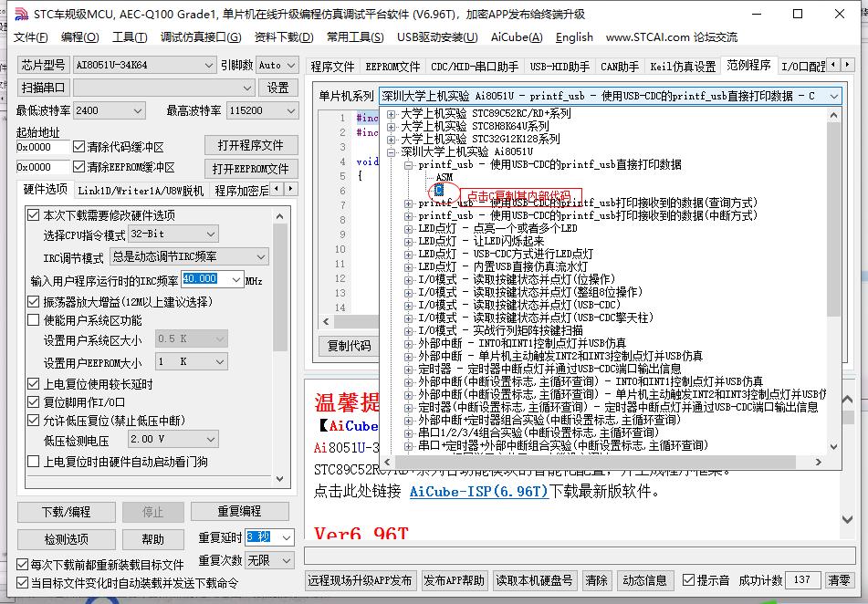Screen dimensions: 868x604
Task: Click right arrow to scroll tab strip
Action: click(x=848, y=64)
